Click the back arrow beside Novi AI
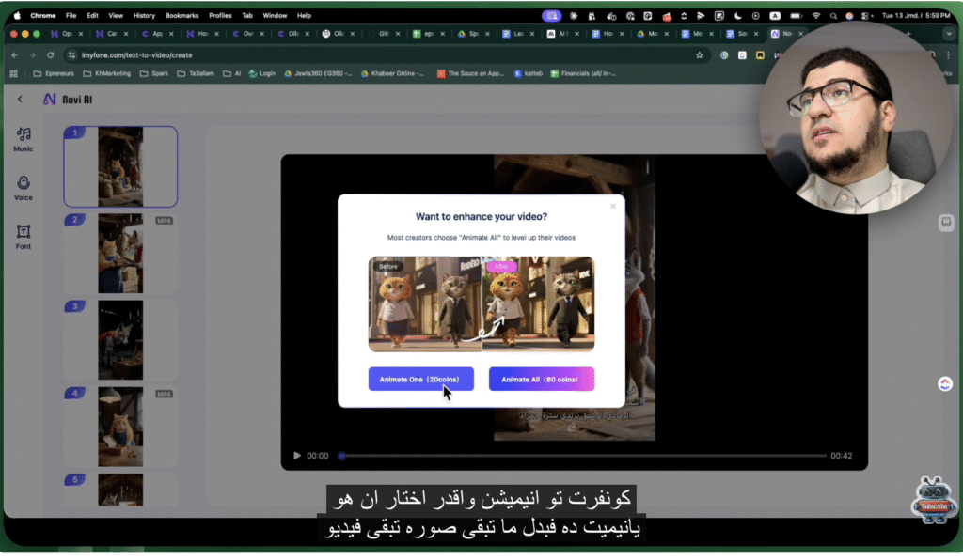 [x=20, y=100]
